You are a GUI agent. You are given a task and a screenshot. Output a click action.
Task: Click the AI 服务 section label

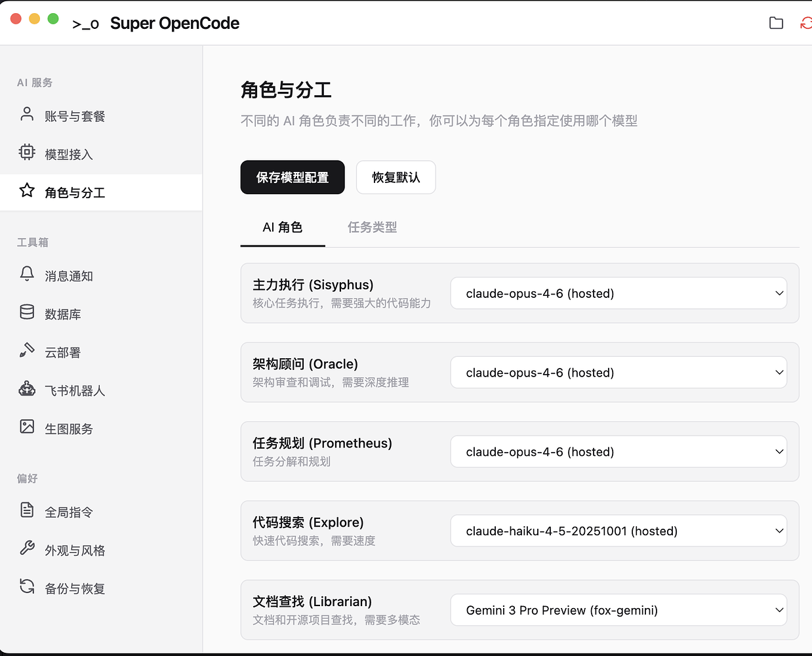(x=35, y=83)
